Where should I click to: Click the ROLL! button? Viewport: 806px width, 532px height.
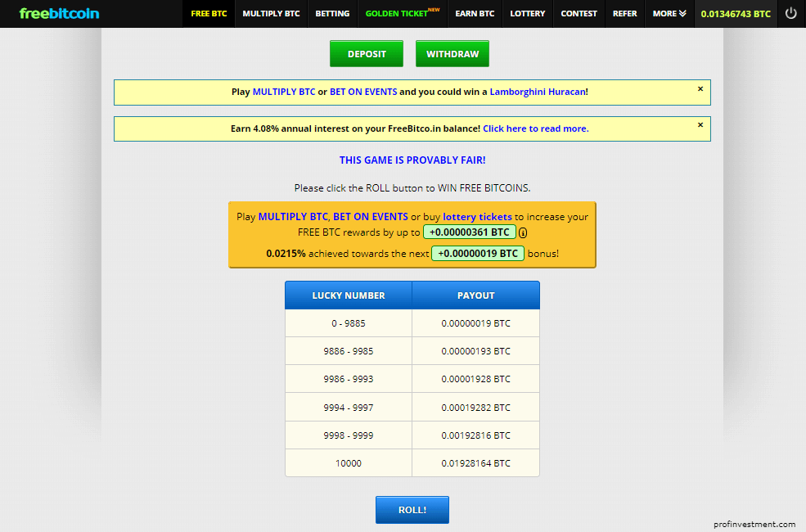(412, 510)
